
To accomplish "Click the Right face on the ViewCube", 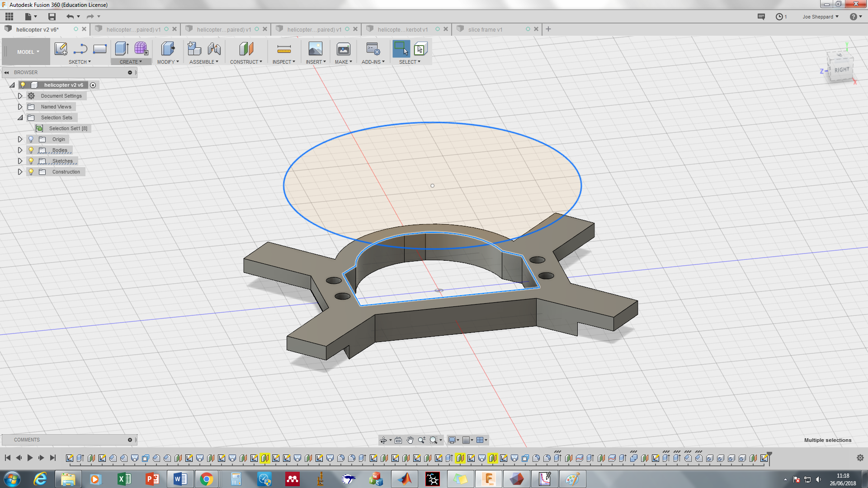I will point(841,70).
